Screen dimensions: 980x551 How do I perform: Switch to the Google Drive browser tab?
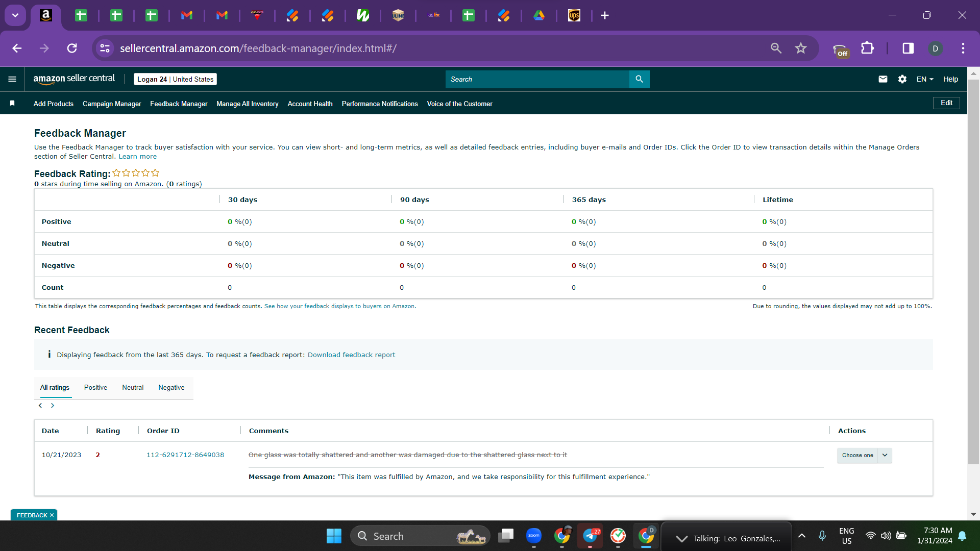(539, 15)
